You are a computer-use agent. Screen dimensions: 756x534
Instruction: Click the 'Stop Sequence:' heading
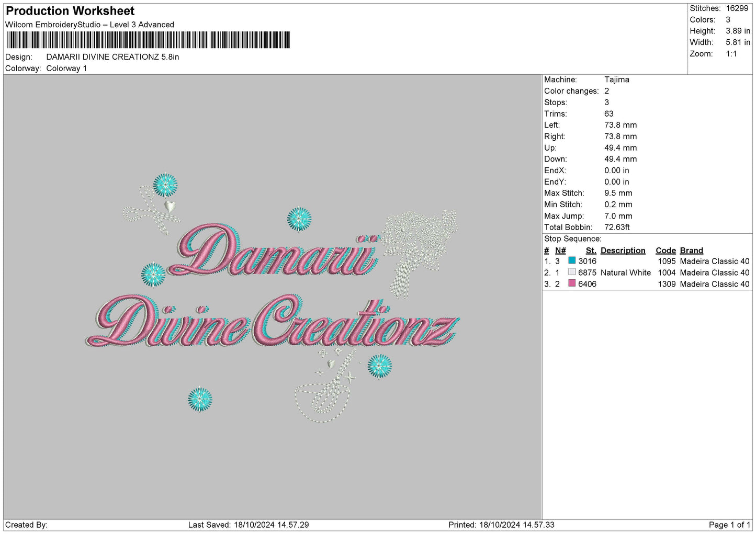(x=573, y=239)
